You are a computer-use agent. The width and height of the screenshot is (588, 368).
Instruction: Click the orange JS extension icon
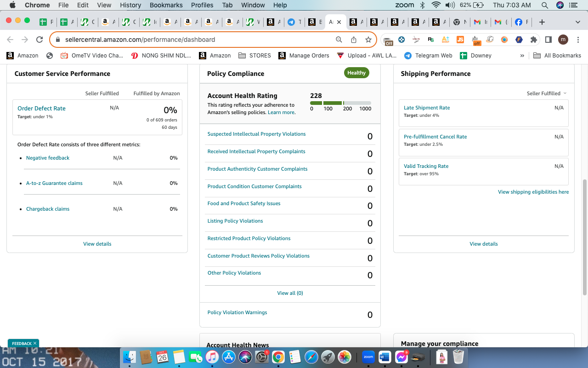[460, 40]
